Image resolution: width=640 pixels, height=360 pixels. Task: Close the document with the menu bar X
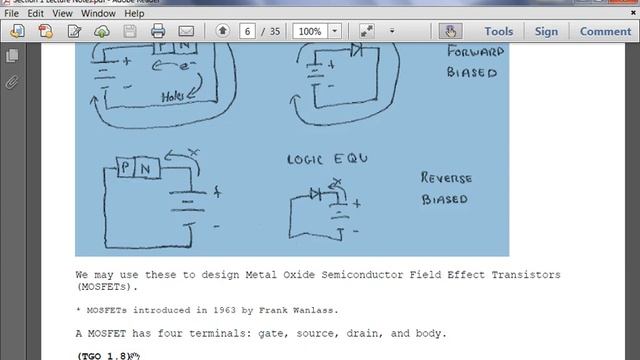633,13
